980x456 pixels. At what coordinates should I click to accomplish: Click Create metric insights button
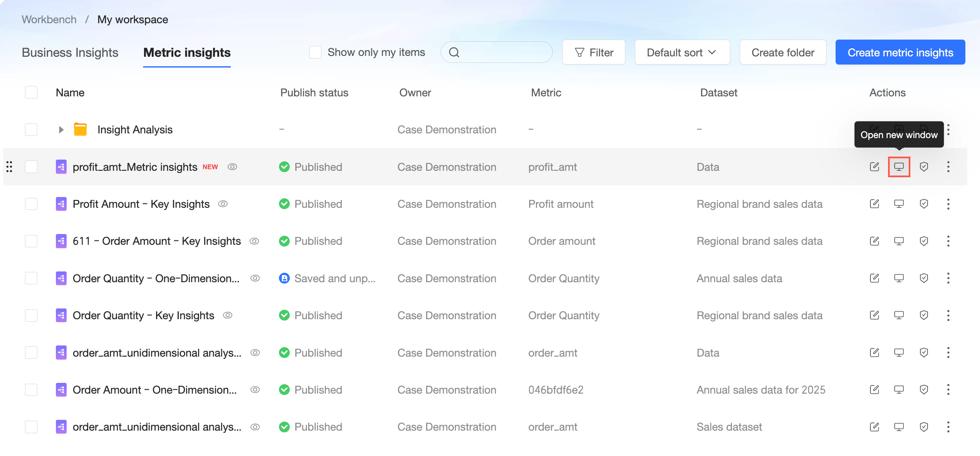click(900, 52)
